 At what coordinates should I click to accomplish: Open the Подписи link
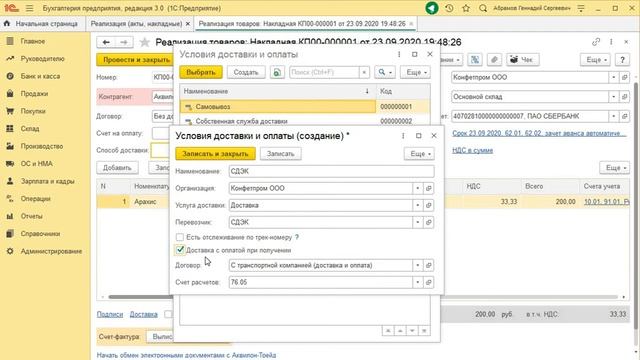(x=110, y=314)
